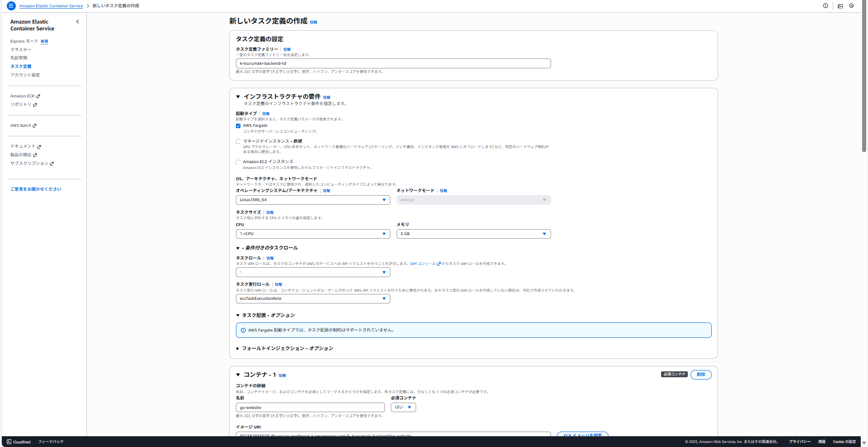Click the info circle icon in Fargate notice
This screenshot has width=868, height=447.
point(243,330)
